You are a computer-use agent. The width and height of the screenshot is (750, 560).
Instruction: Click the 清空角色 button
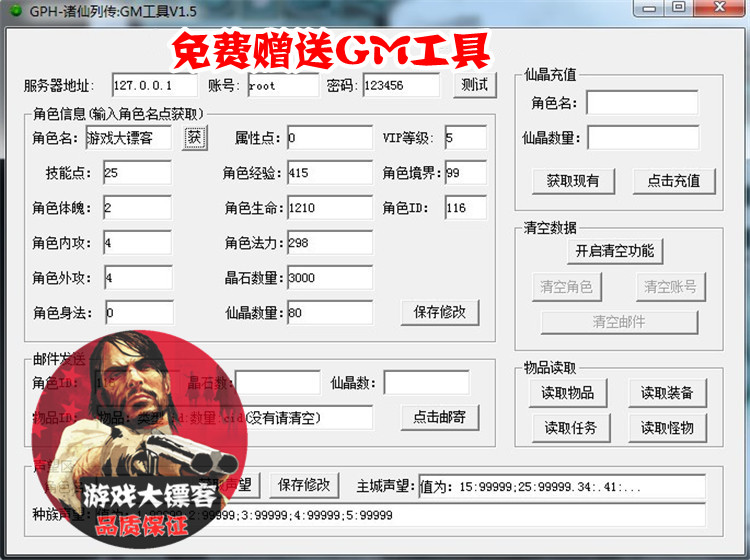click(x=566, y=287)
